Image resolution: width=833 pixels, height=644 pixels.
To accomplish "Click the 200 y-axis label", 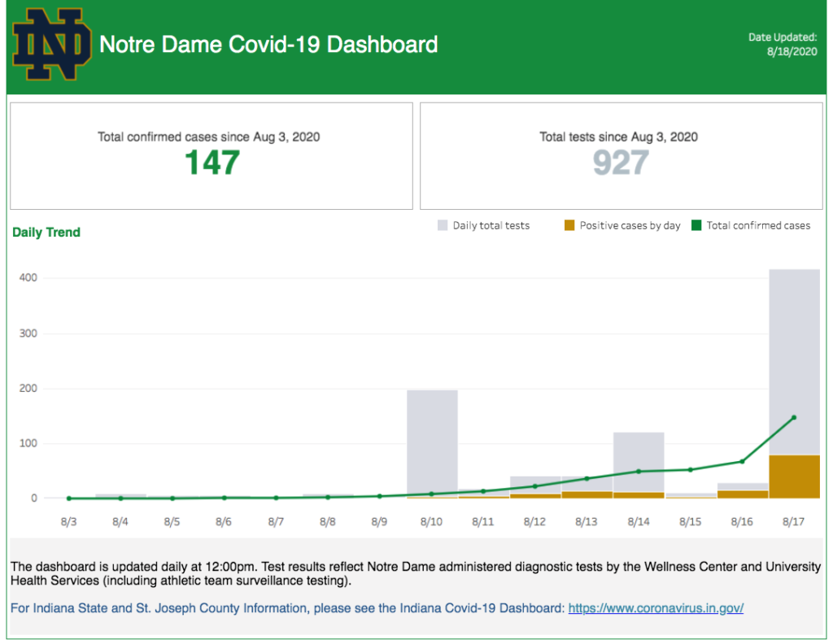I will [28, 388].
